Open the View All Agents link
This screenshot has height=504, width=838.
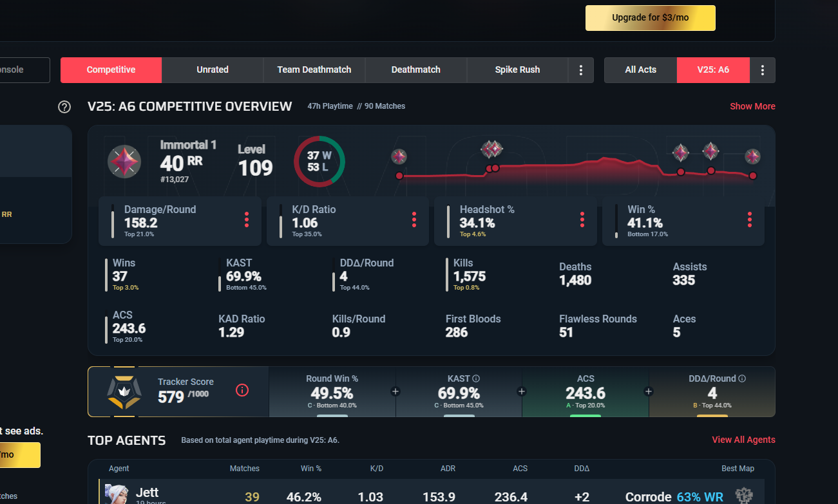coord(743,440)
